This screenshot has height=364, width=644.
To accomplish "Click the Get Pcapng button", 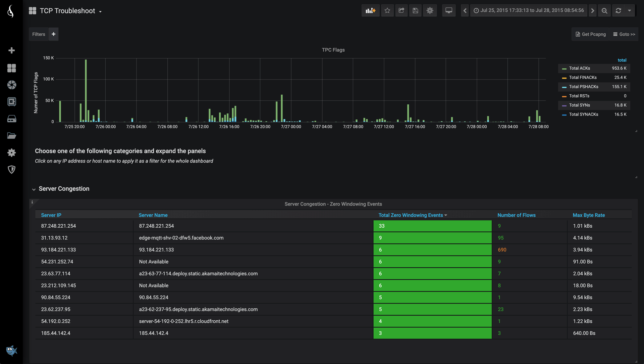I will [590, 35].
